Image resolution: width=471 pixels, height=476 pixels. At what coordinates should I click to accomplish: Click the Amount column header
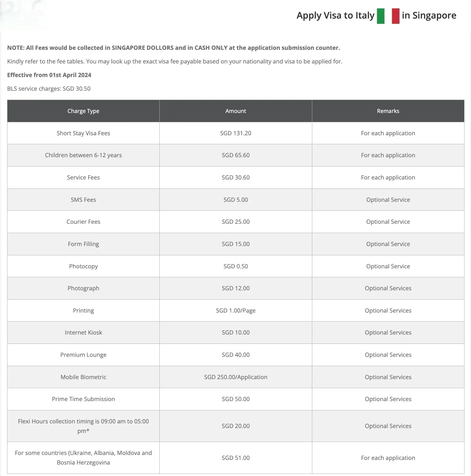[x=235, y=111]
